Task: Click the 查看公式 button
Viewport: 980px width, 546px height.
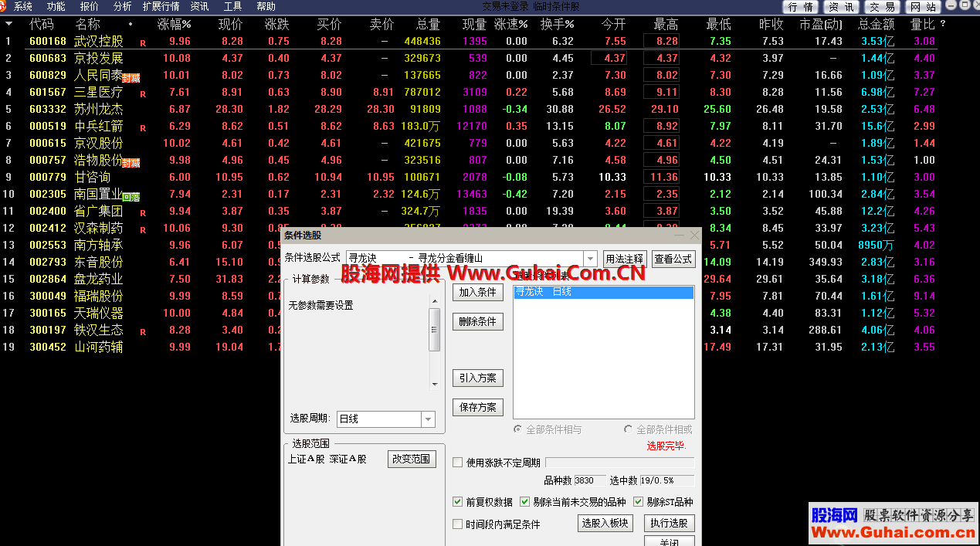Action: tap(673, 259)
